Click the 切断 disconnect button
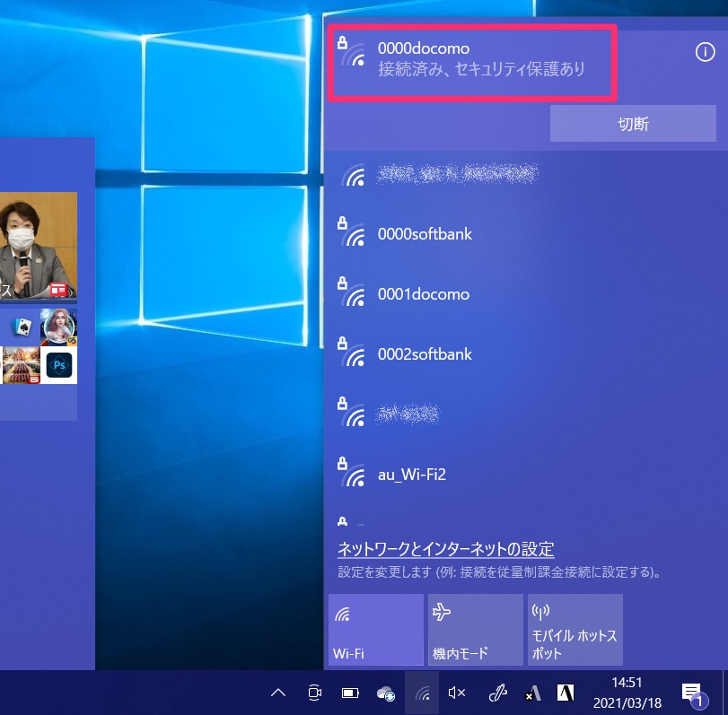The image size is (728, 715). [633, 124]
